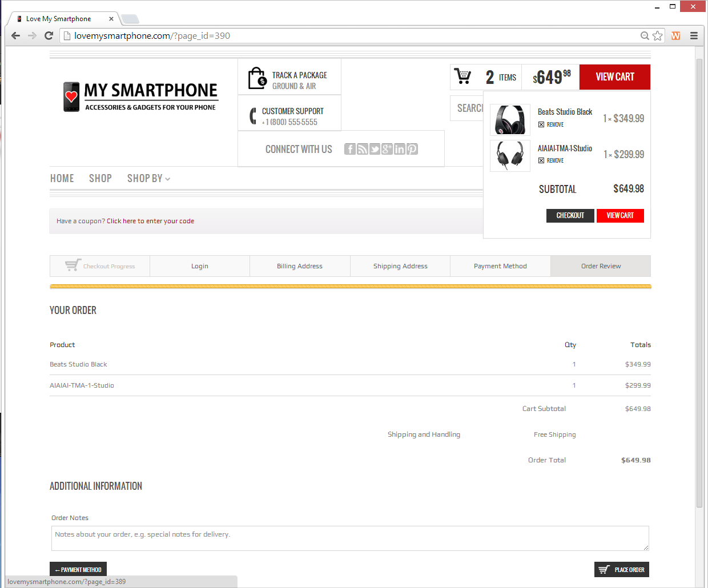Expand the Shop By dropdown menu

point(148,179)
